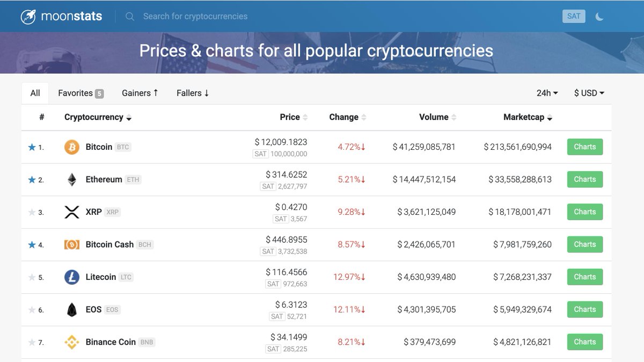This screenshot has height=362, width=644.
Task: Click the Binance Coin logo icon
Action: point(72,342)
